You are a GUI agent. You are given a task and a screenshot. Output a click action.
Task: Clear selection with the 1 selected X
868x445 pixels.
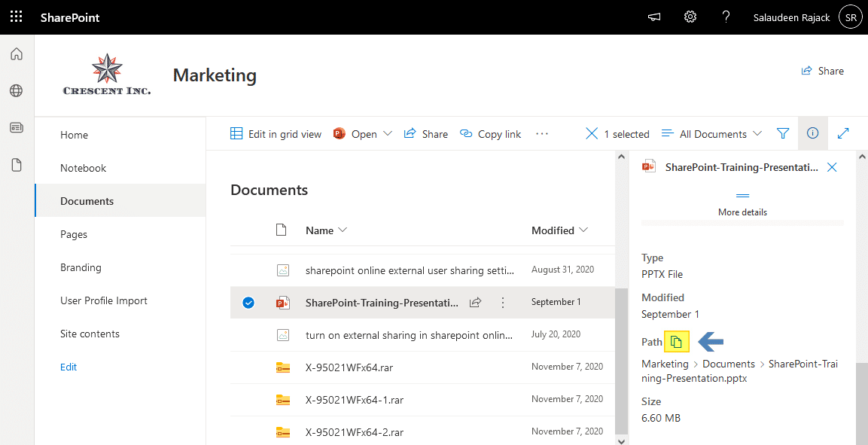pos(591,133)
